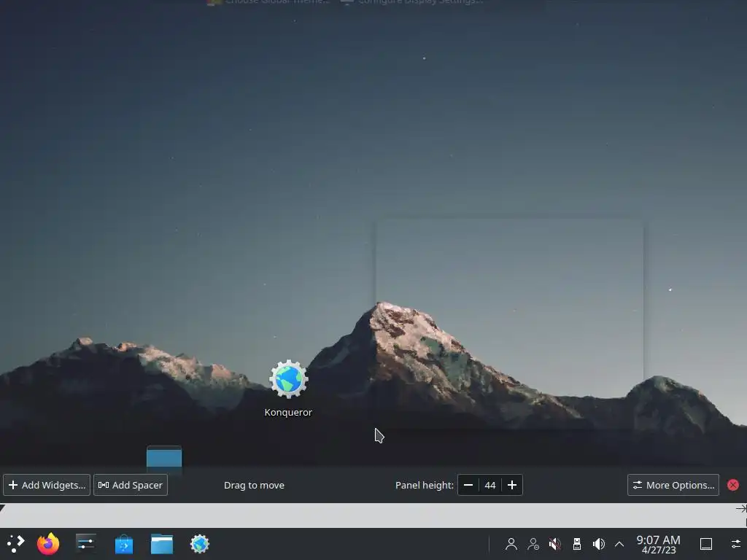Image resolution: width=747 pixels, height=560 pixels.
Task: Click the user account tray icon
Action: click(x=511, y=544)
